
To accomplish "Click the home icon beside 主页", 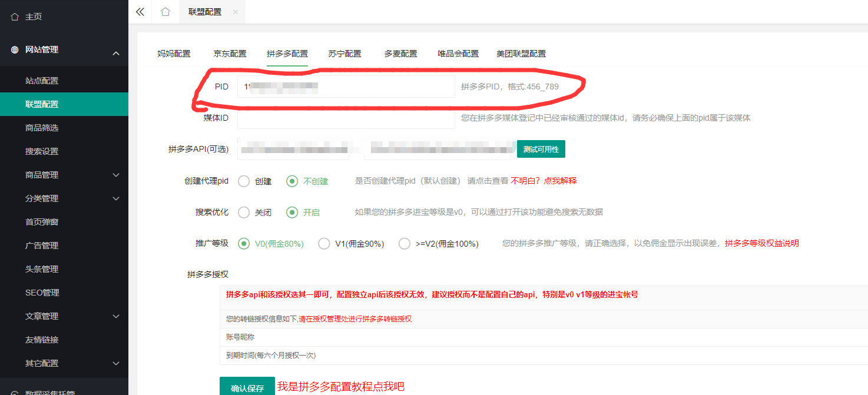I will [x=15, y=16].
